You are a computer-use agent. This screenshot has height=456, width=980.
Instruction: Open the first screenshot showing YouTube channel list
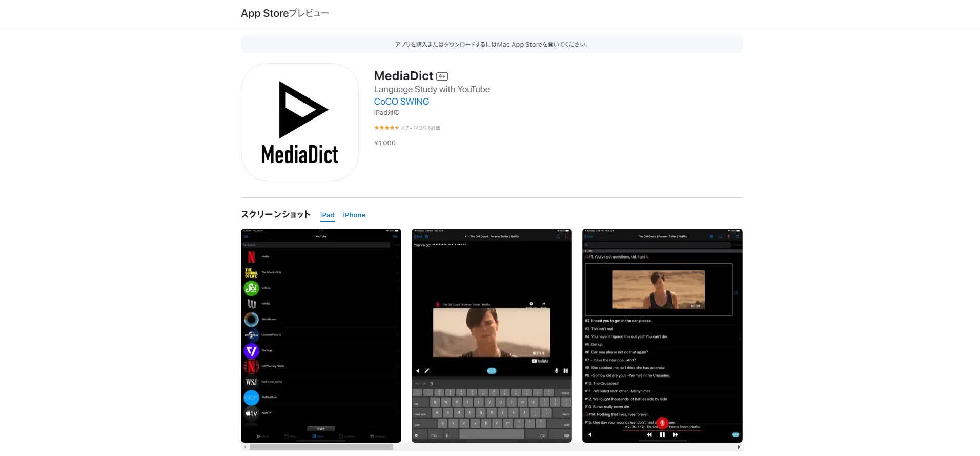point(321,335)
